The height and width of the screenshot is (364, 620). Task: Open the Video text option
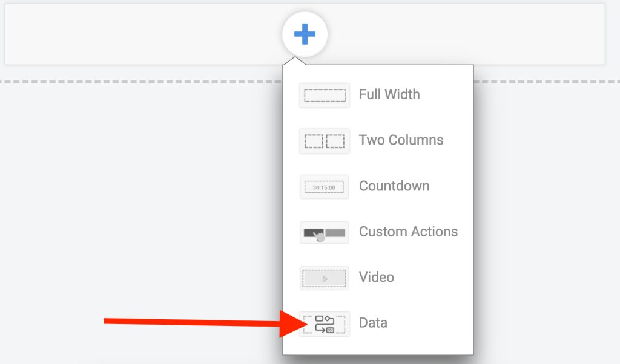(x=377, y=277)
